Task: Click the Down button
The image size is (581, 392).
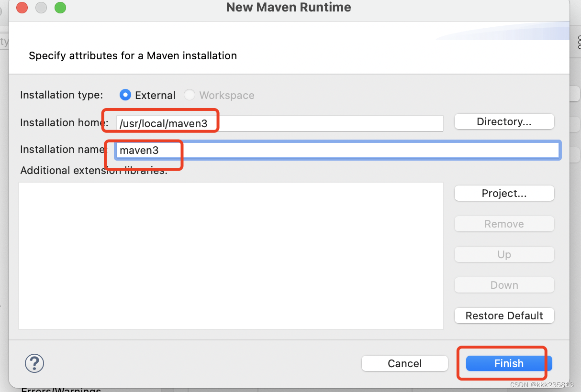Action: click(504, 285)
